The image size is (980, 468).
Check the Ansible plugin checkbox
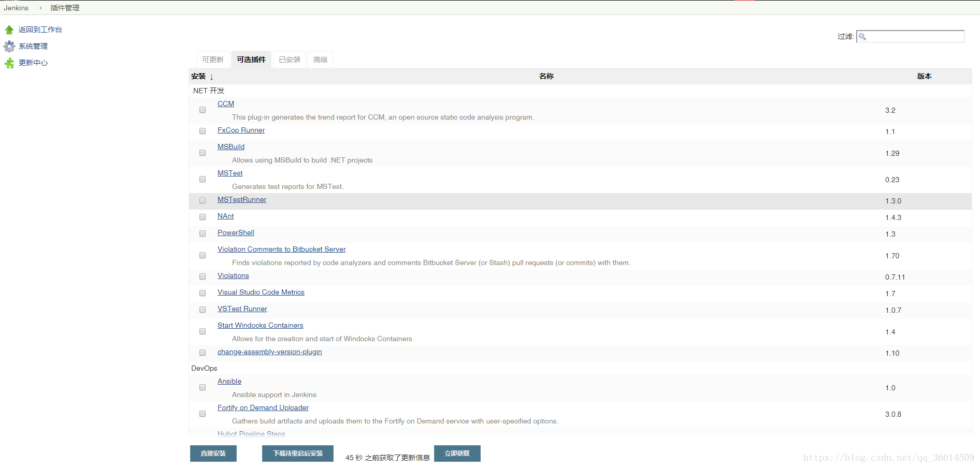click(203, 387)
